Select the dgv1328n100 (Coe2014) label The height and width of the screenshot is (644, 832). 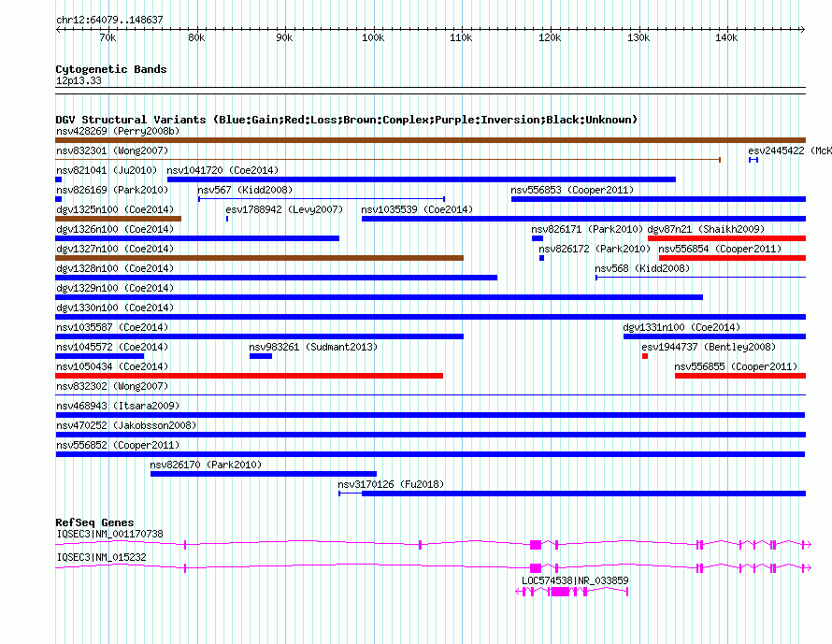(115, 268)
